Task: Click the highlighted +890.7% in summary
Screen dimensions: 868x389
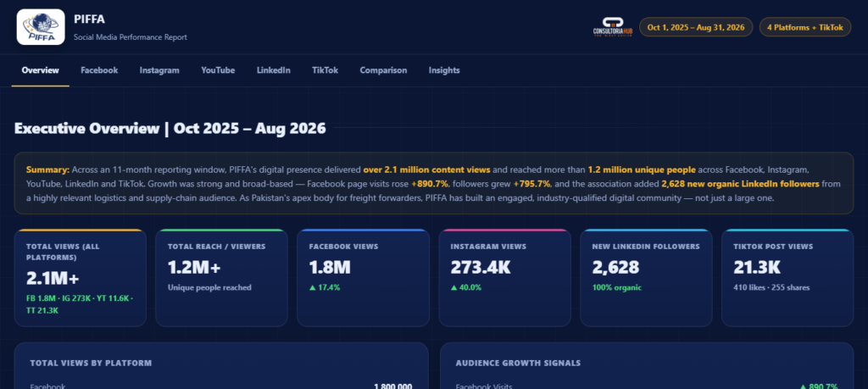Action: point(430,184)
